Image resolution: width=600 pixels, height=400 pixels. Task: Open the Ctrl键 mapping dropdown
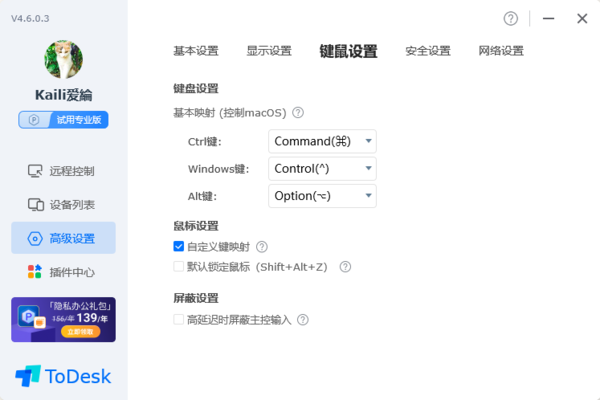pyautogui.click(x=322, y=141)
